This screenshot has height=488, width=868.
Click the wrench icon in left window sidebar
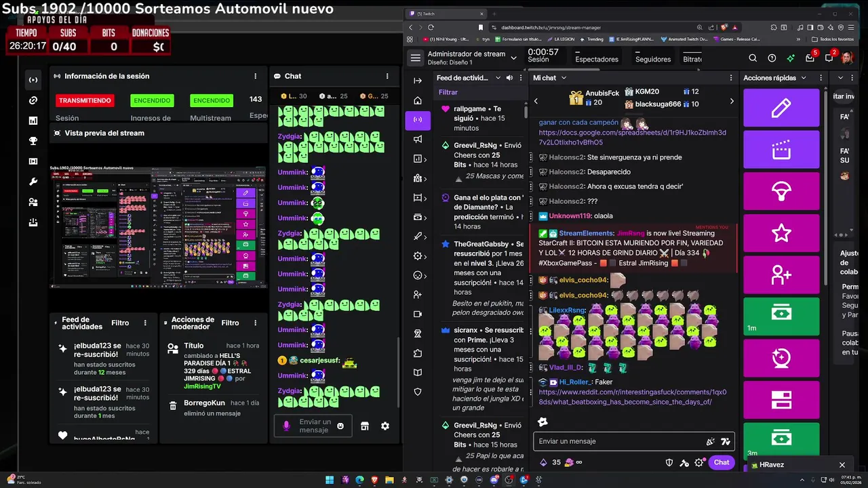click(33, 182)
